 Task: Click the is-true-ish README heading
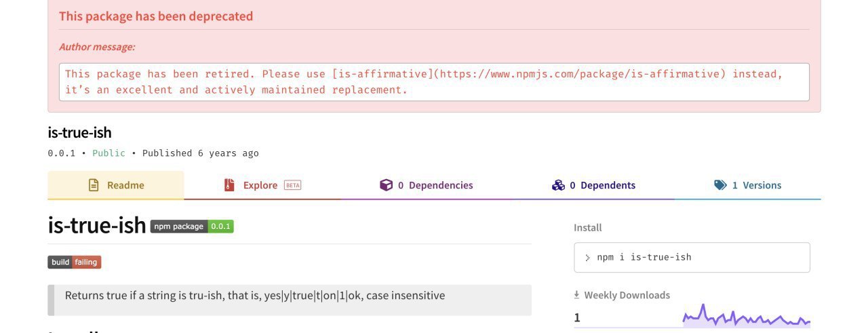click(x=97, y=225)
